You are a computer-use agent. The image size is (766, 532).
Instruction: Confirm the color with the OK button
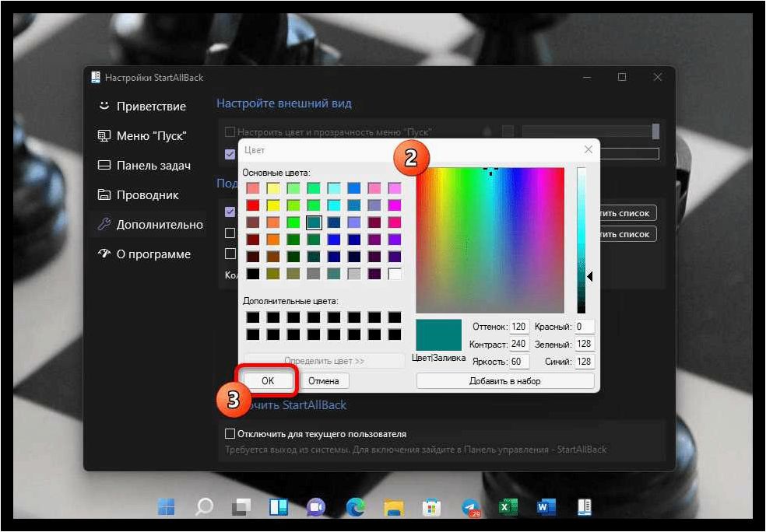pos(268,380)
